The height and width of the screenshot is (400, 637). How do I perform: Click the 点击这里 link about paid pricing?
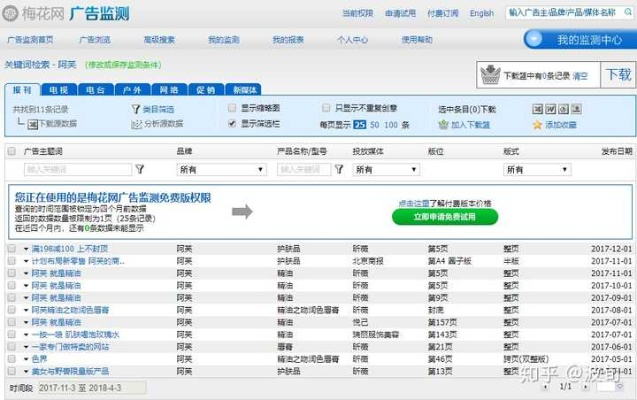414,203
